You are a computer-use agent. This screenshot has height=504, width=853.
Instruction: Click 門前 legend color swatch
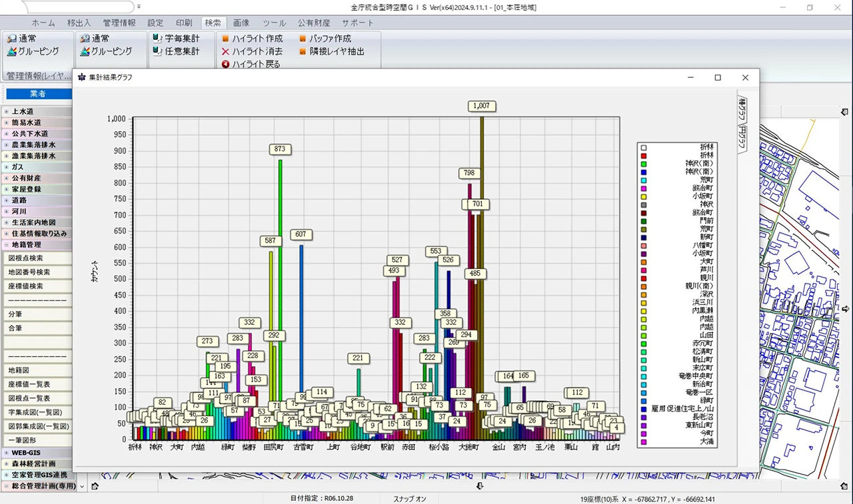pos(643,220)
